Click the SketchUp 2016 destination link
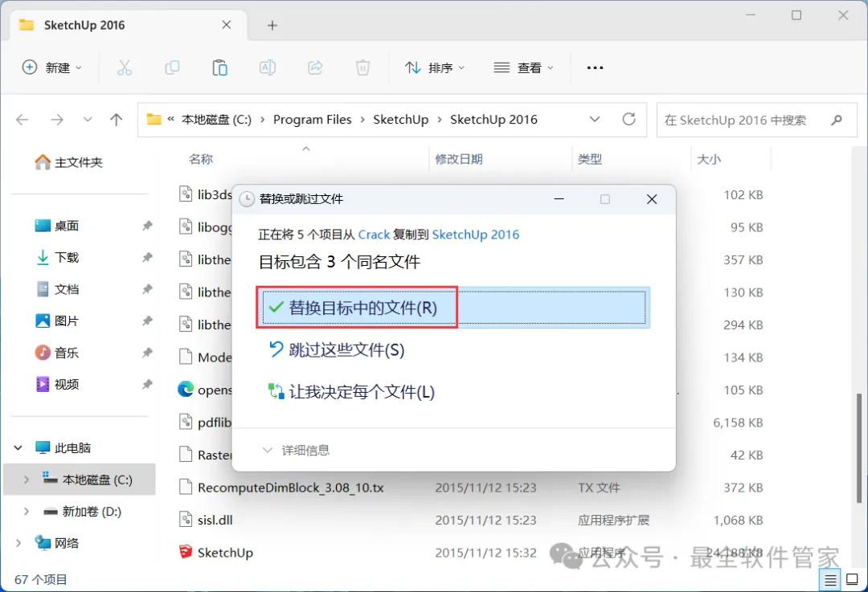 tap(476, 235)
